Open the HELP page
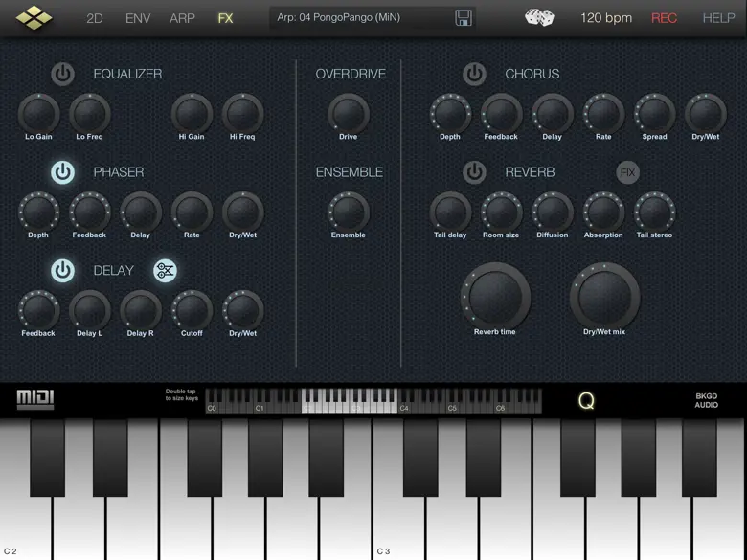Viewport: 747px width, 560px height. [x=718, y=18]
